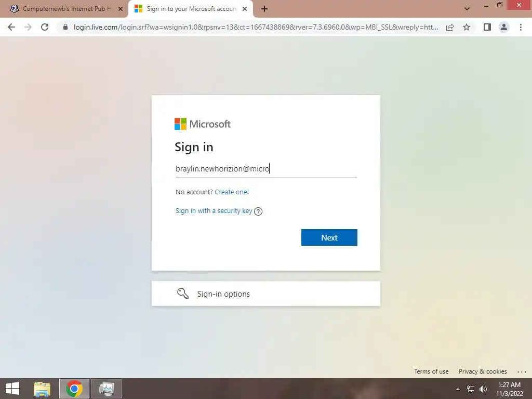Open the security key help question mark
The height and width of the screenshot is (399, 532).
(258, 211)
